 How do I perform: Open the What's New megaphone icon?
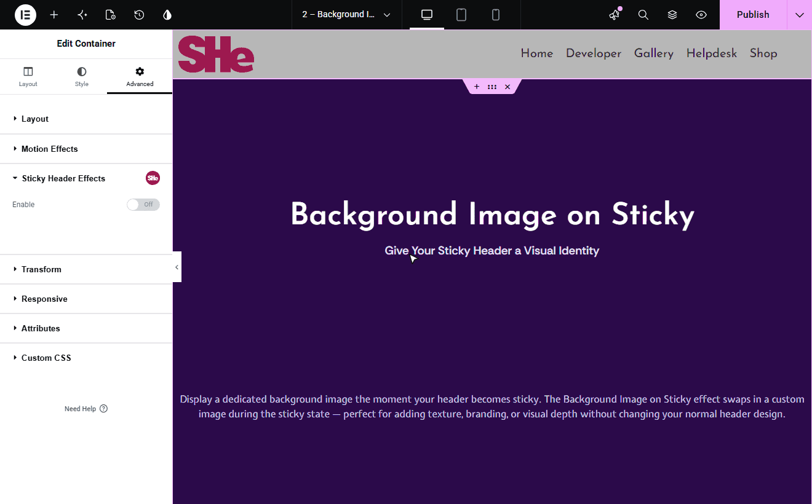[615, 15]
